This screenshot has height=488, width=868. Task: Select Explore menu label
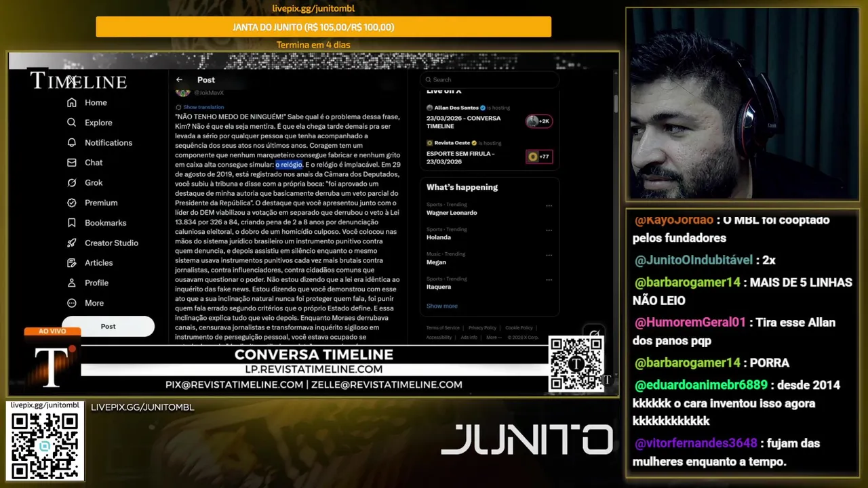point(98,123)
